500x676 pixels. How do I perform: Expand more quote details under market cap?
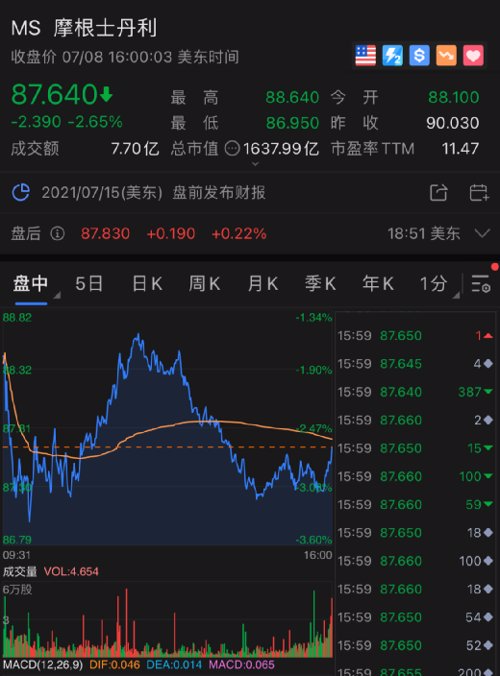(255, 164)
